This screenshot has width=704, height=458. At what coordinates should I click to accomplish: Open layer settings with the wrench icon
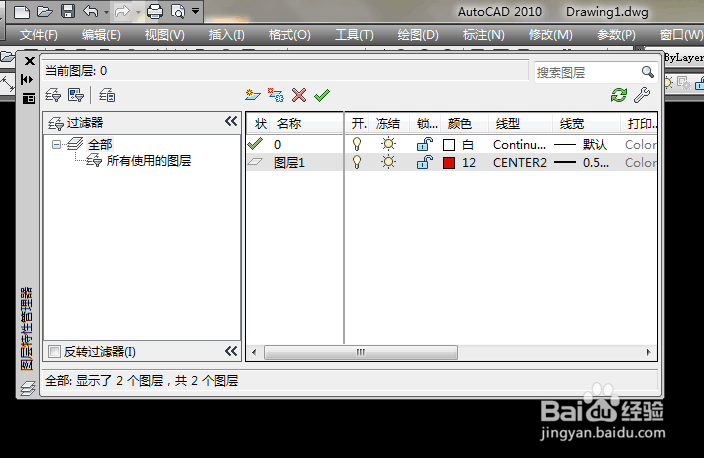[642, 95]
